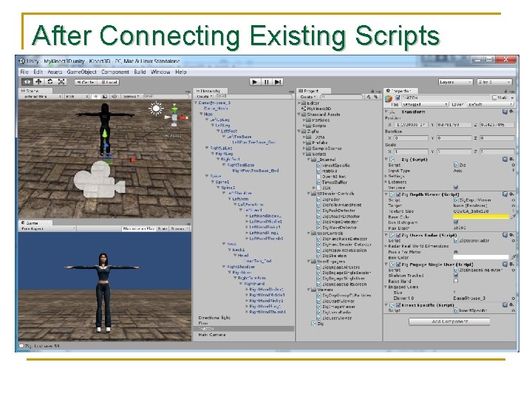Click the Play button
This screenshot has height=399, width=532.
(255, 82)
